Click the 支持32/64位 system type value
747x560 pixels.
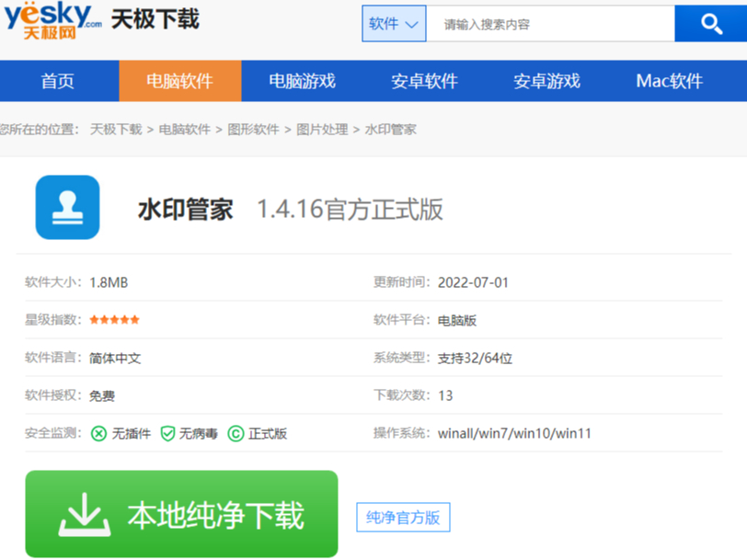[475, 358]
